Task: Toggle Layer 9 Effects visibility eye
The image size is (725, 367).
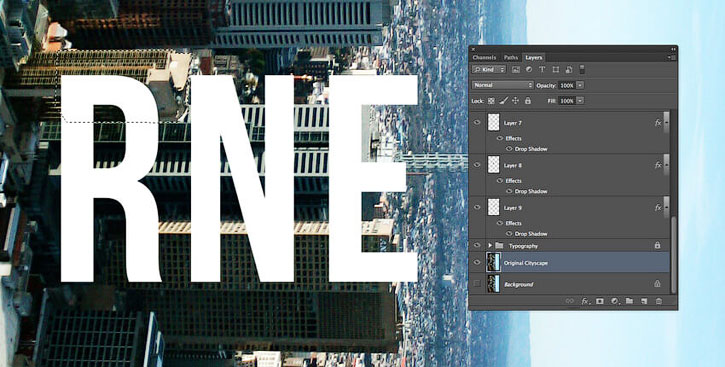Action: point(500,223)
